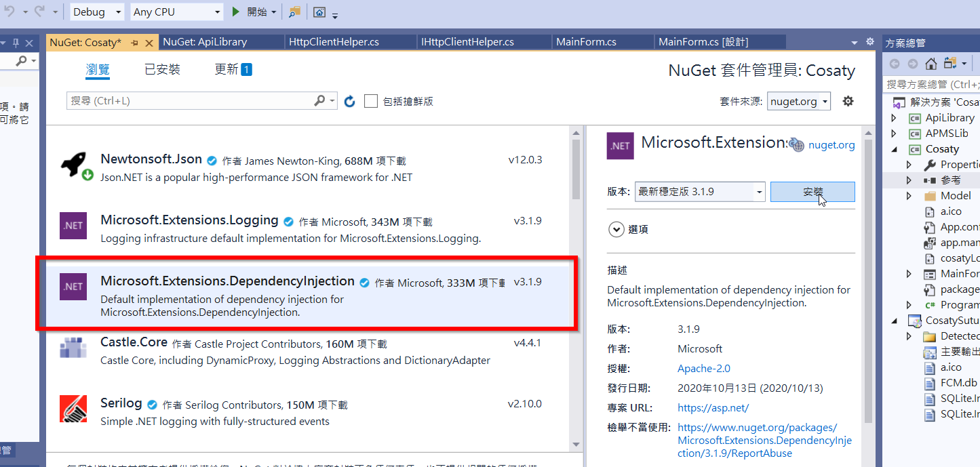Open the nuget.org link in detail pane
Viewport: 980px width, 467px height.
(x=831, y=145)
